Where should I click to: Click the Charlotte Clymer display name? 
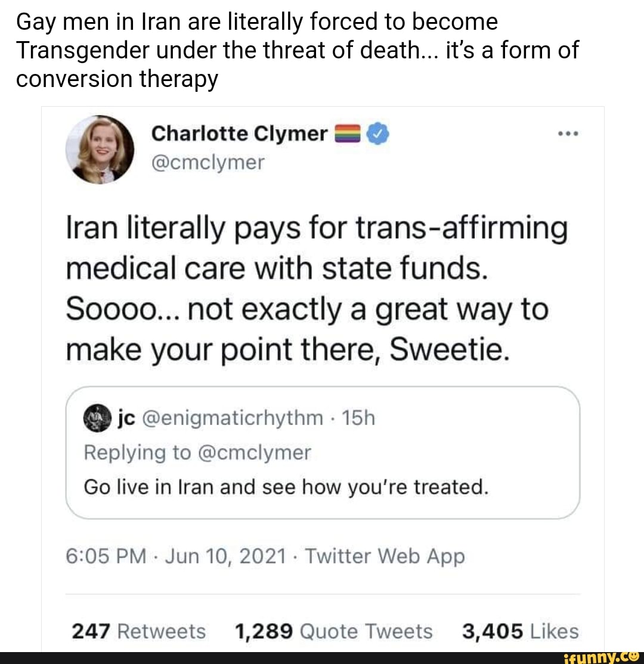(x=240, y=134)
